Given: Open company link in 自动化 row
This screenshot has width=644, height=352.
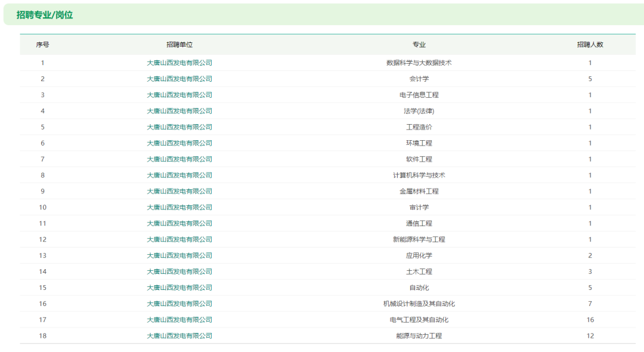Looking at the screenshot, I should (179, 288).
